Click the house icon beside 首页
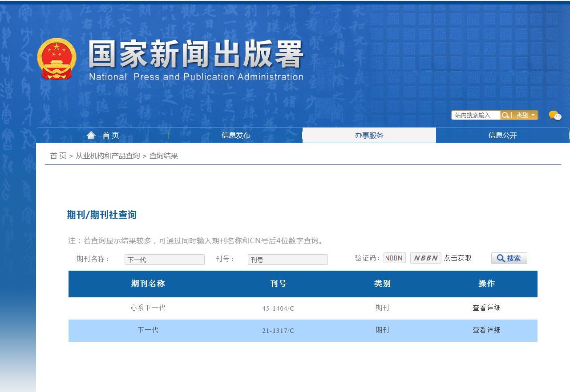The height and width of the screenshot is (392, 570). click(x=91, y=135)
